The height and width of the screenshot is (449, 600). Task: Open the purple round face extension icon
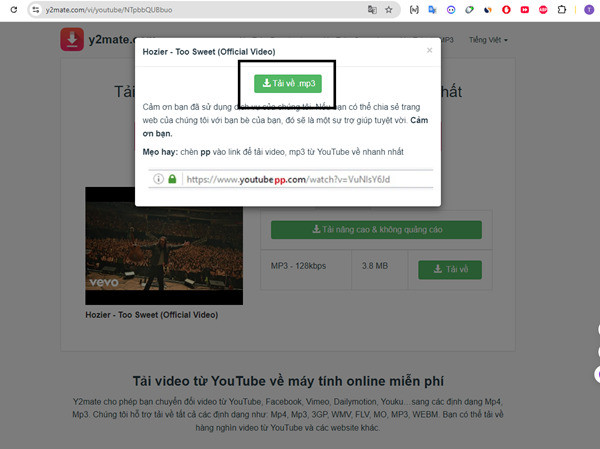(451, 10)
